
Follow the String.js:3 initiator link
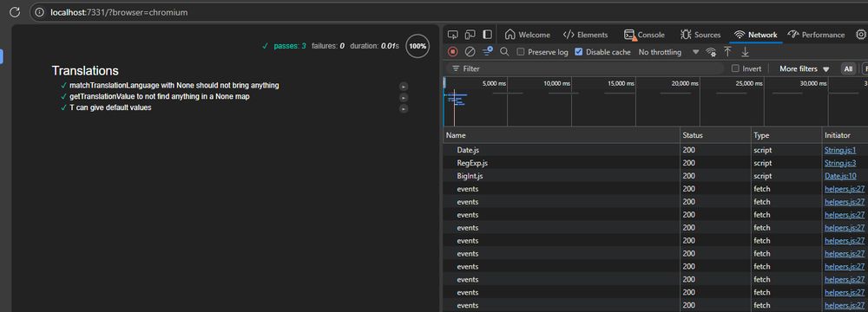tap(841, 163)
